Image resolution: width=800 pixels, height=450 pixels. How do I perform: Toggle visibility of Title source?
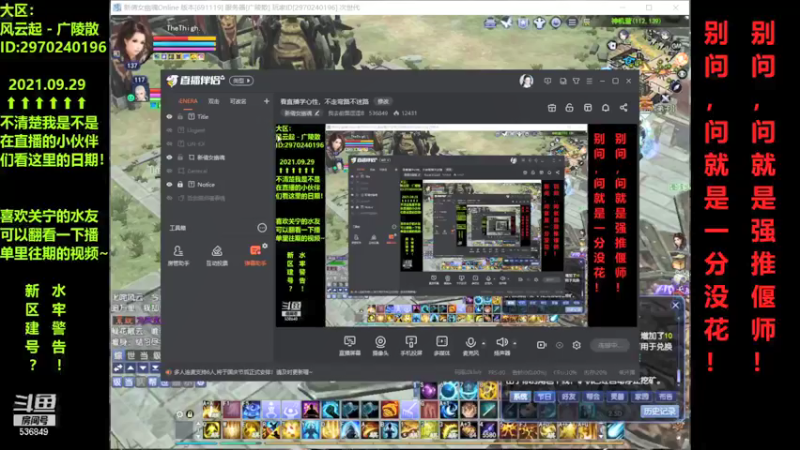point(169,116)
